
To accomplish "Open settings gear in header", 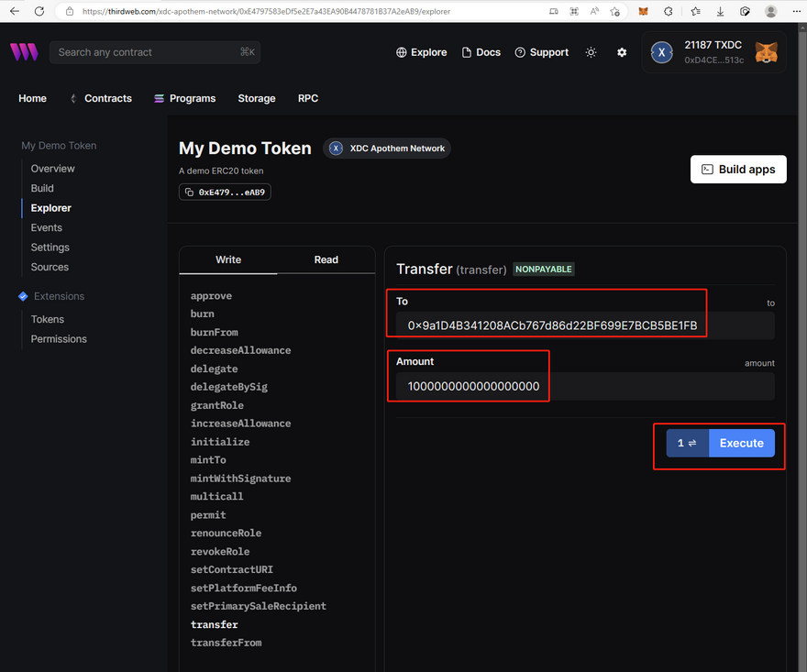I will pos(622,52).
